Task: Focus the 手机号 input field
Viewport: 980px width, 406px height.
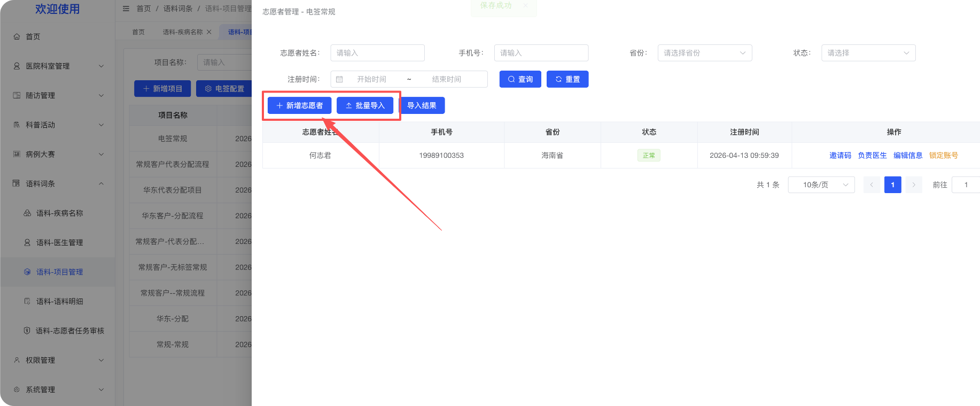Action: pos(541,53)
